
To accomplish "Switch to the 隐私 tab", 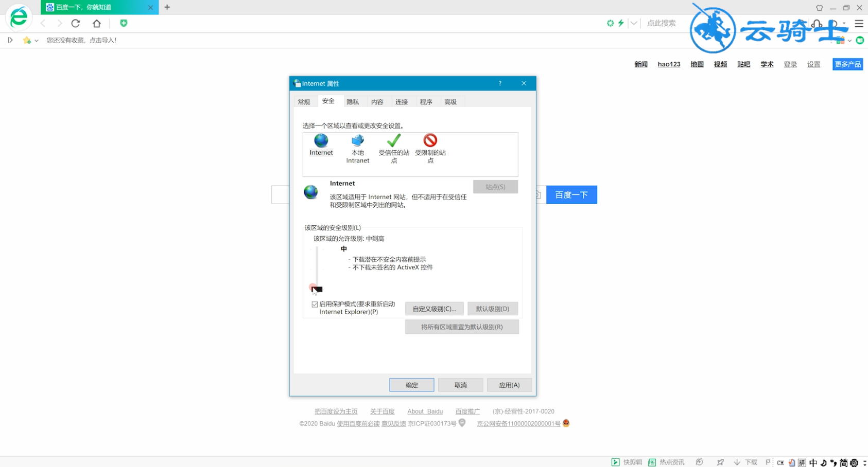I will (353, 102).
